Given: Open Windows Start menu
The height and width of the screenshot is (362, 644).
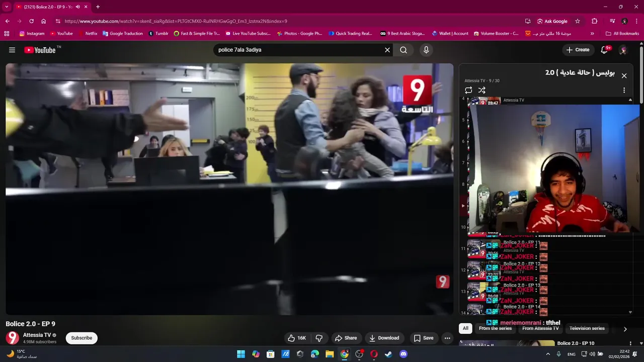Looking at the screenshot, I should tap(241, 354).
